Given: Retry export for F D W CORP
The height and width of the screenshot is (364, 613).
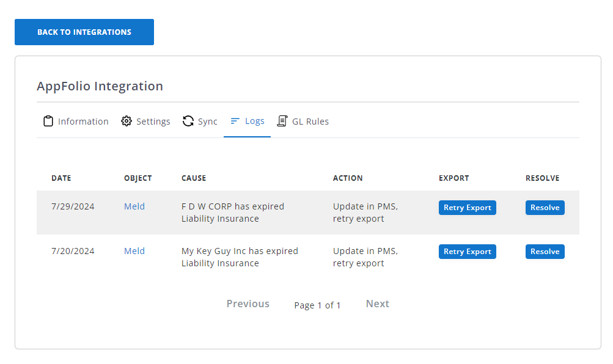Looking at the screenshot, I should click(x=467, y=208).
